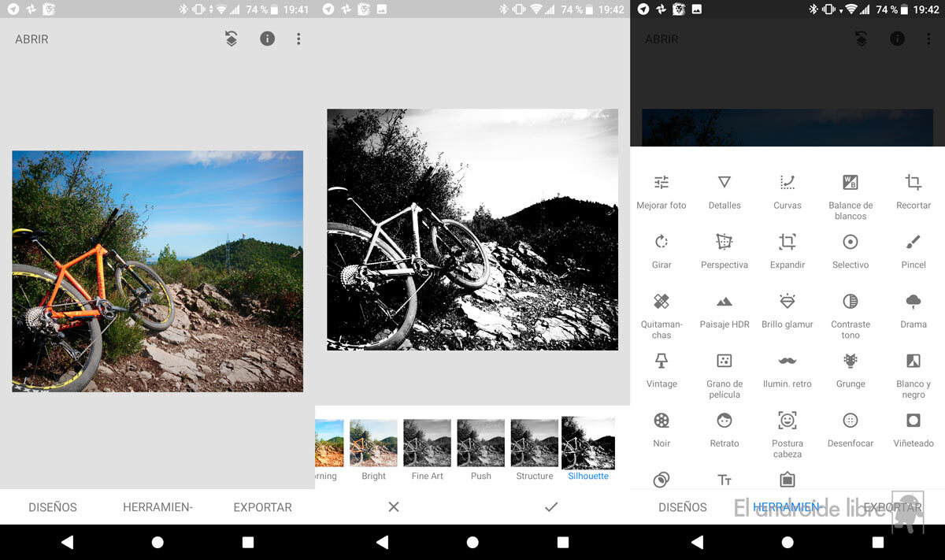Open the Grunge filter
Screen dimensions: 945x560
pyautogui.click(x=850, y=361)
